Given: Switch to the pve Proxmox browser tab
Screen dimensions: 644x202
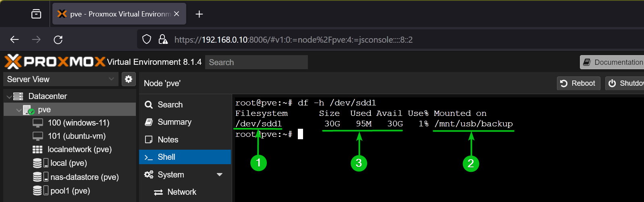Looking at the screenshot, I should (x=119, y=14).
